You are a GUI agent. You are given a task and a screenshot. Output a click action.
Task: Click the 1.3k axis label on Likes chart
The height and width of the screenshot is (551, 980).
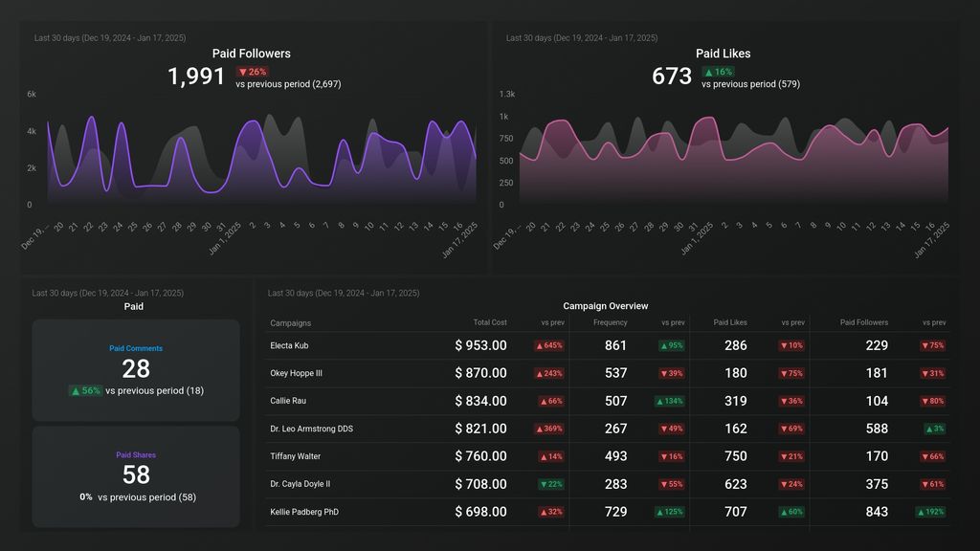(507, 95)
